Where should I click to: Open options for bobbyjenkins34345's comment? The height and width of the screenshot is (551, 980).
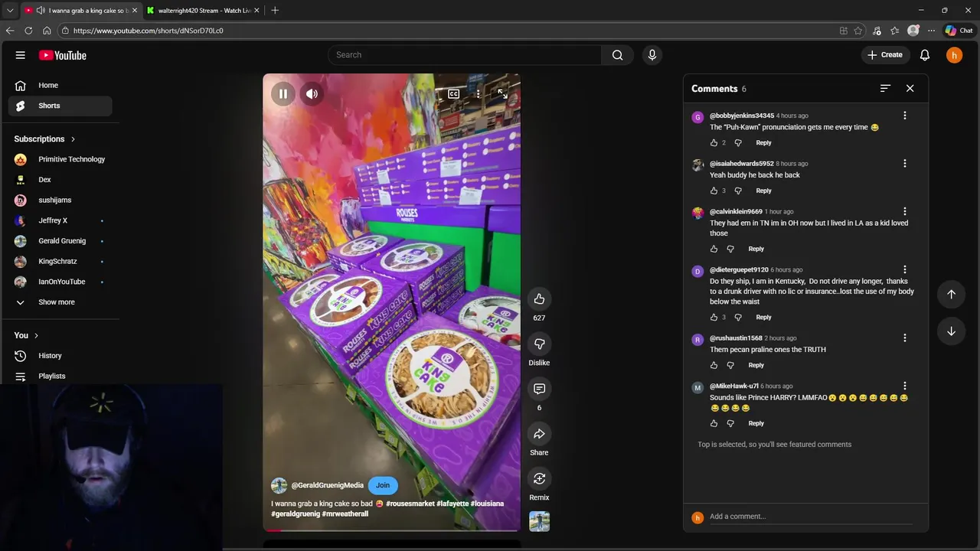pos(904,116)
